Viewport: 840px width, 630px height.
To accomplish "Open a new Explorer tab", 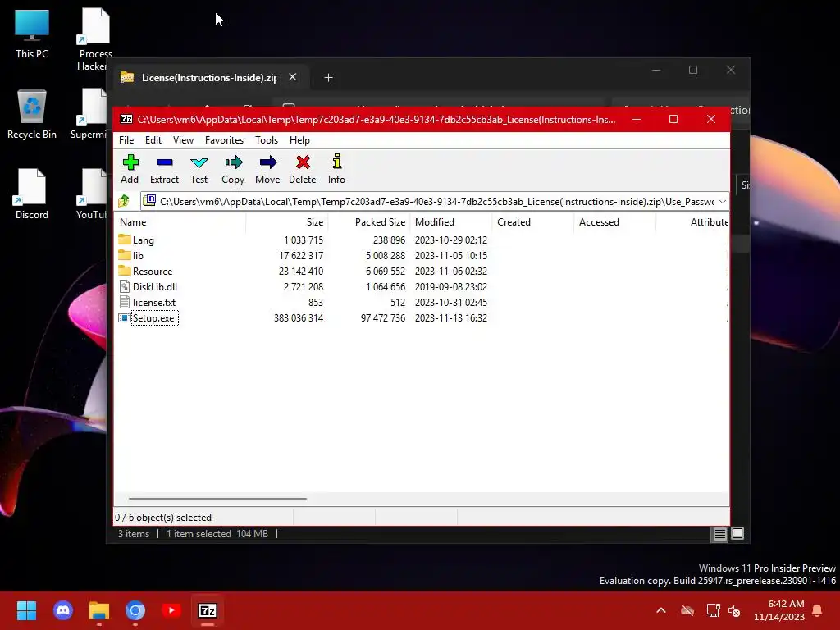I will (x=328, y=78).
